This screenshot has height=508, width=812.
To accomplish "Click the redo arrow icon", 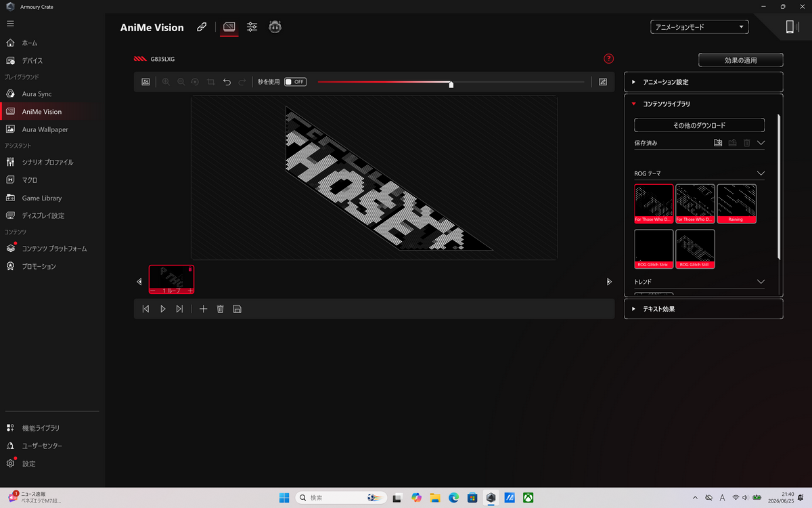I will [x=242, y=82].
